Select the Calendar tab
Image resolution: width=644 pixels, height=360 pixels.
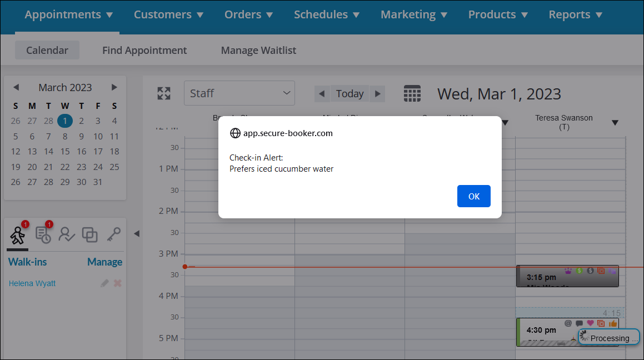47,50
